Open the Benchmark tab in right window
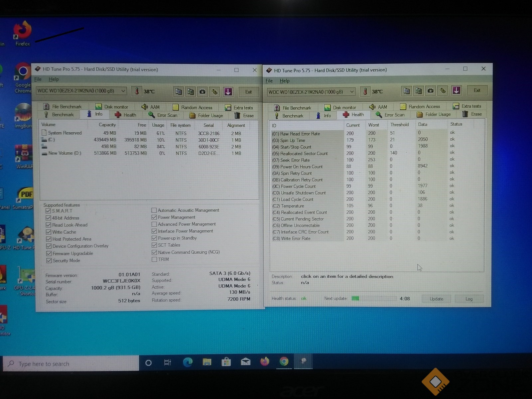Image resolution: width=532 pixels, height=399 pixels. click(x=289, y=116)
